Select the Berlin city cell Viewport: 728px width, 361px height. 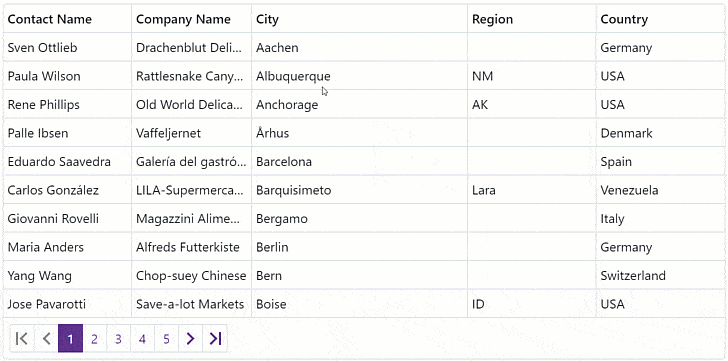click(359, 247)
